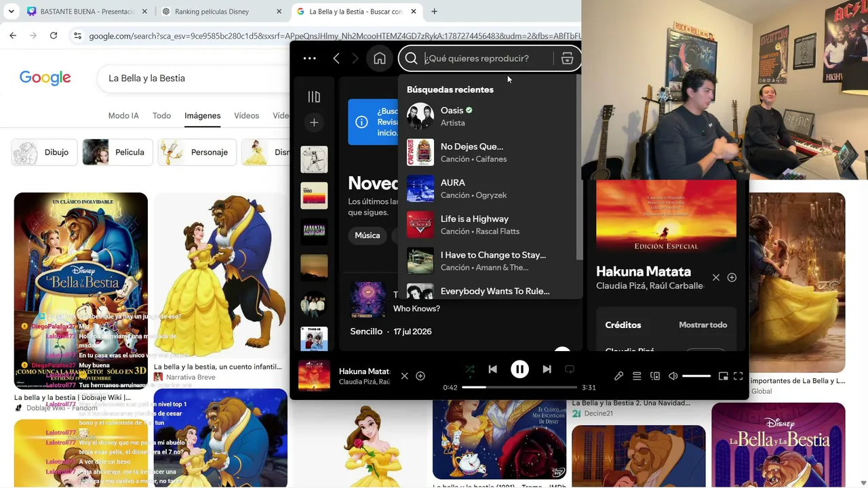Image resolution: width=868 pixels, height=488 pixels.
Task: Open the Spotify three-dot menu
Action: click(309, 58)
